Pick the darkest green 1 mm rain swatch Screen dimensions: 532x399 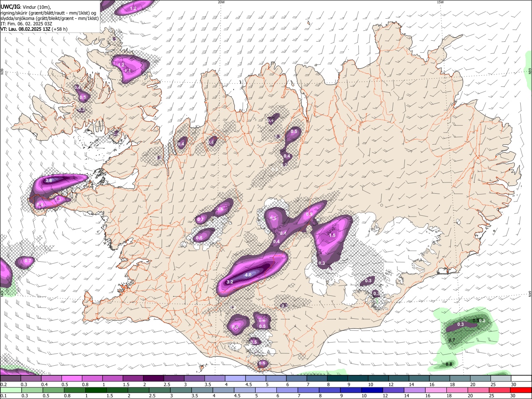[x=96, y=390]
